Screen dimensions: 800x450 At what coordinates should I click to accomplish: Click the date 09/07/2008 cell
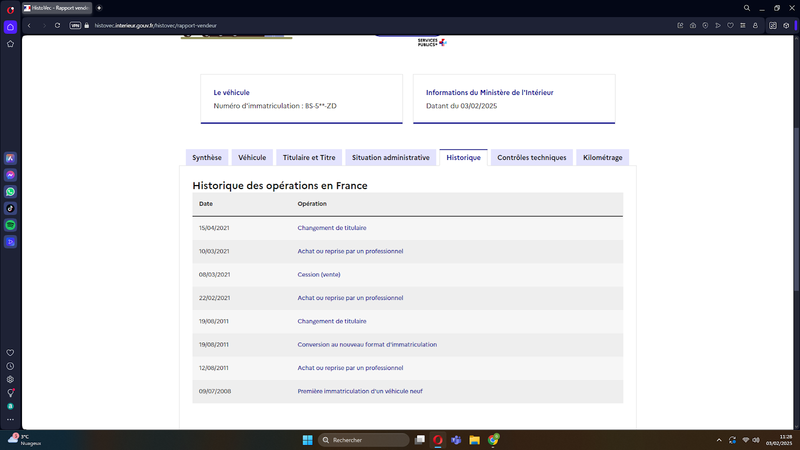(x=215, y=391)
